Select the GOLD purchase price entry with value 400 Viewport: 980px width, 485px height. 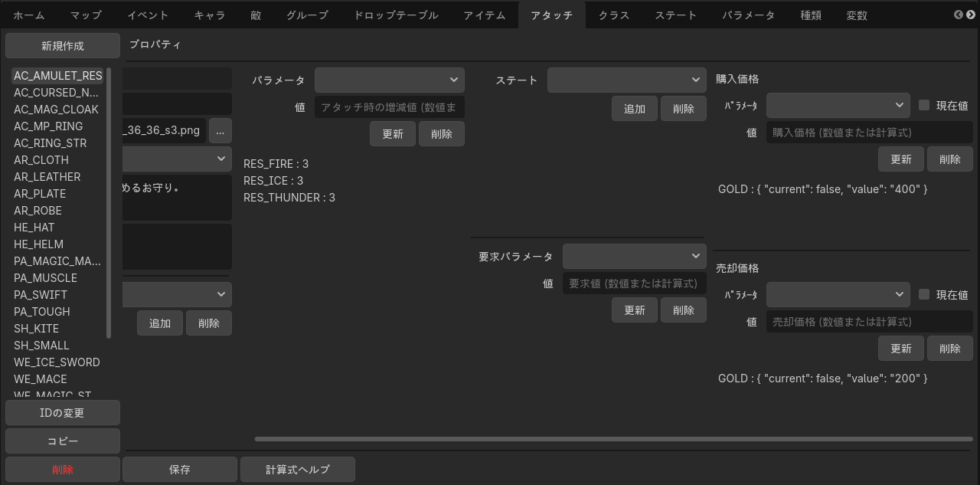pyautogui.click(x=823, y=189)
